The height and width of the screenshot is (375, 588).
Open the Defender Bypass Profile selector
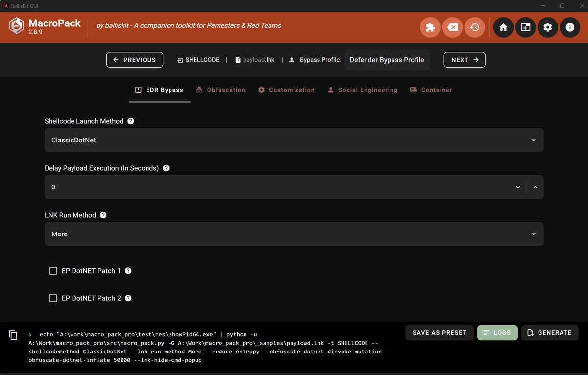coord(387,60)
